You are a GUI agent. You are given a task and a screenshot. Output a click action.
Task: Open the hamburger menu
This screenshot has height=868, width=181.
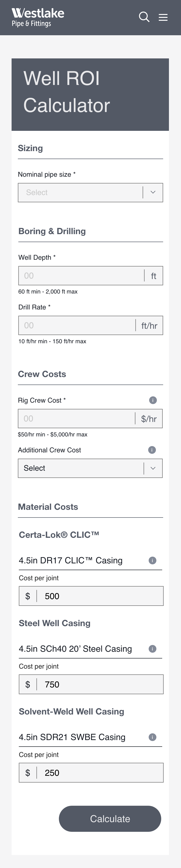[x=163, y=17]
